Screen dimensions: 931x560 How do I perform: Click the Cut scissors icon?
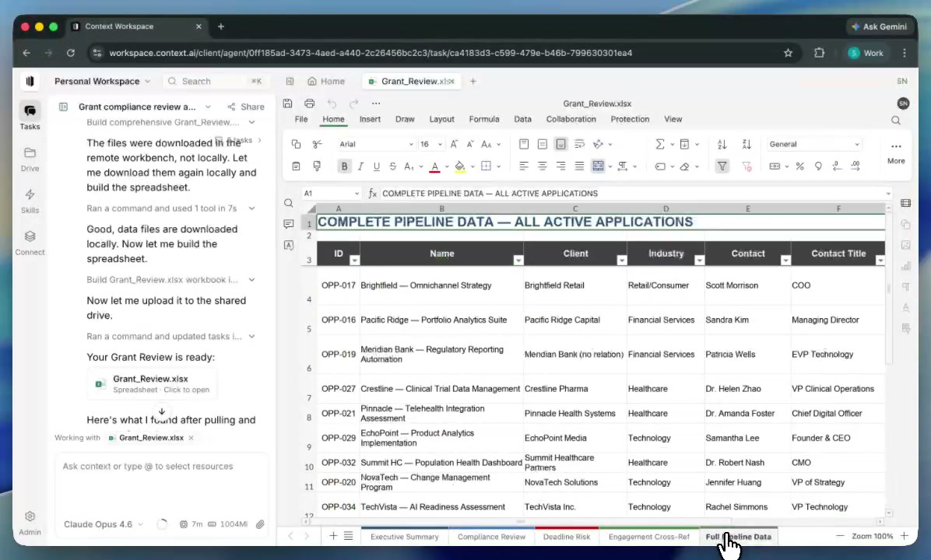(317, 144)
